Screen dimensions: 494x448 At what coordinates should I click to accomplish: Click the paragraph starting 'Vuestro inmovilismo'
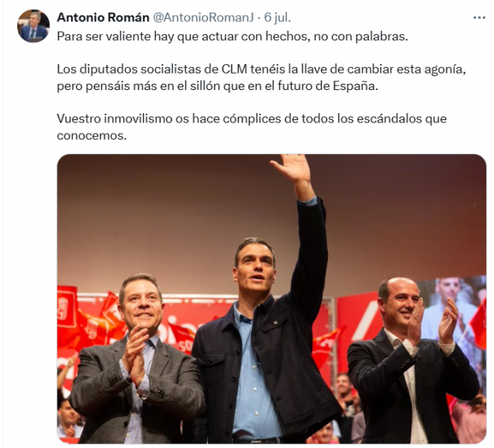251,127
